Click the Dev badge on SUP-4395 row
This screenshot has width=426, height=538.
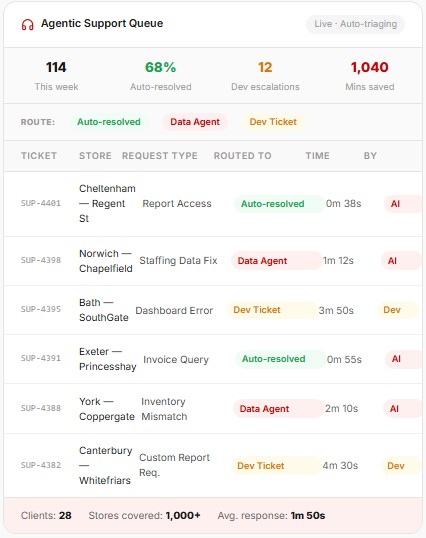click(398, 310)
